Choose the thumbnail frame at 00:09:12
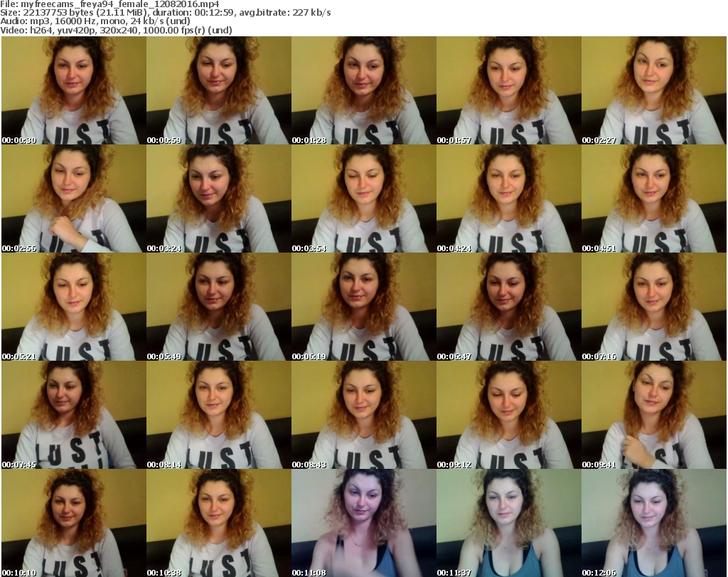The height and width of the screenshot is (577, 728). 508,415
